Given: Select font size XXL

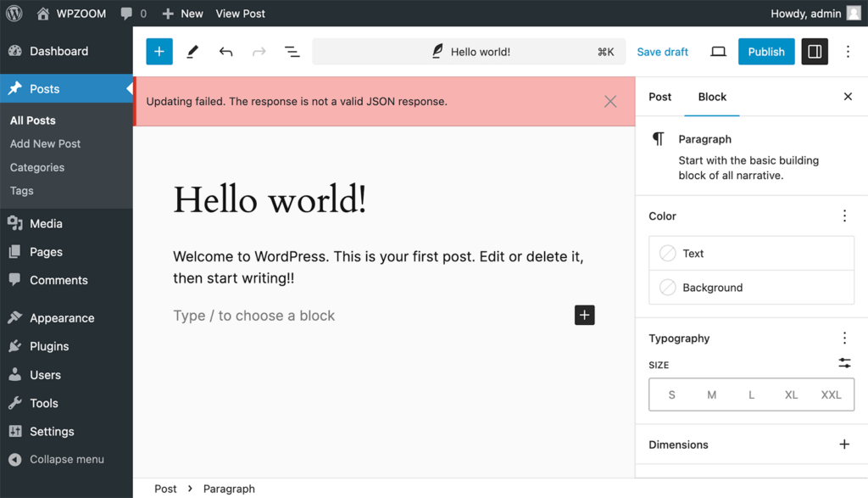Looking at the screenshot, I should [x=831, y=394].
